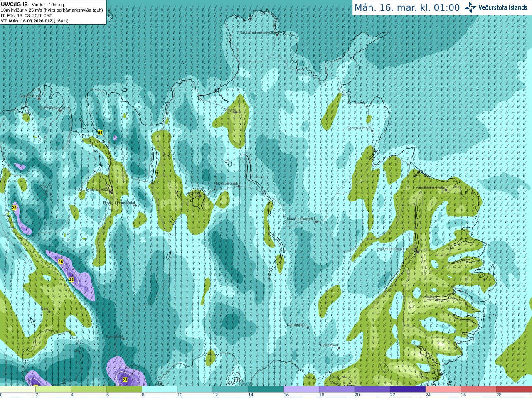Click the Sandvíkurheiði station label
This screenshot has height=398, width=532.
(359, 128)
